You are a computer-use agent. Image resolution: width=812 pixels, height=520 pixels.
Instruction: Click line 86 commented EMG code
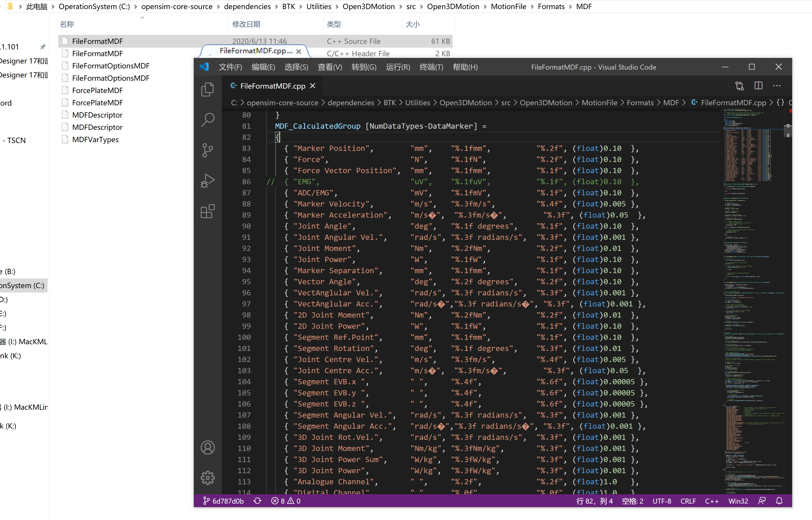coord(452,182)
